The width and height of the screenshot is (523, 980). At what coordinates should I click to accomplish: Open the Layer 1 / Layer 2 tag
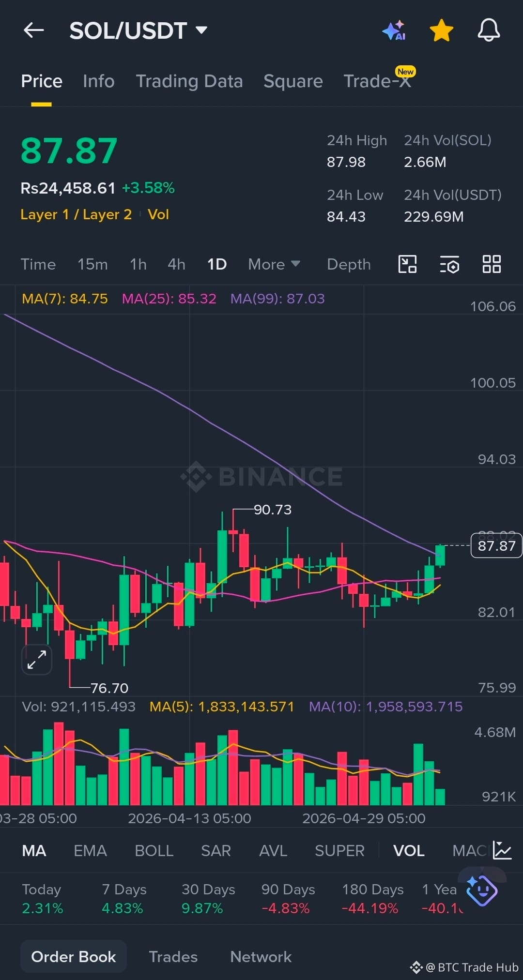pos(76,214)
